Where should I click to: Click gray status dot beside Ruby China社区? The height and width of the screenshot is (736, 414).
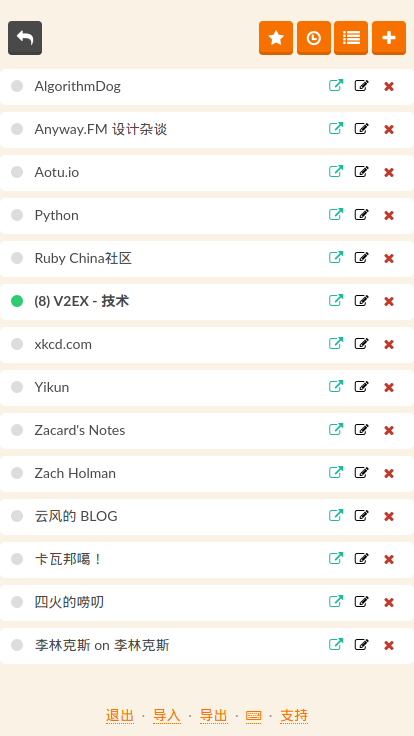pyautogui.click(x=17, y=258)
